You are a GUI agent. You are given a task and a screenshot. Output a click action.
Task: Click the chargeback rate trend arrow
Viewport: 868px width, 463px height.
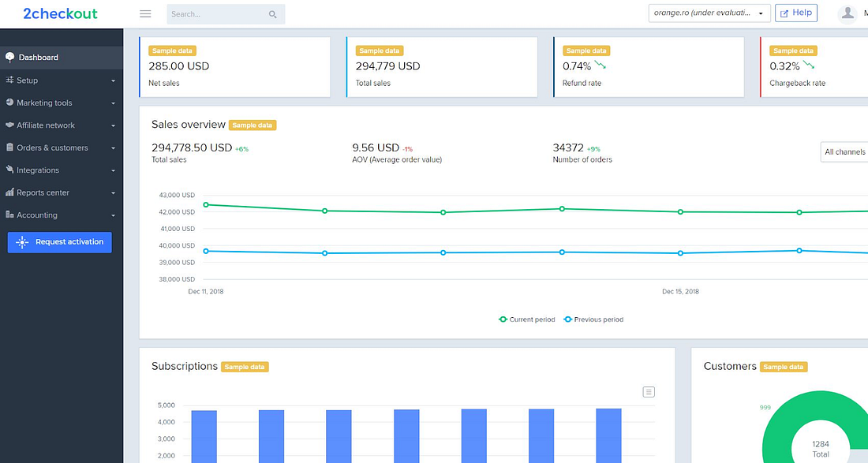(809, 65)
